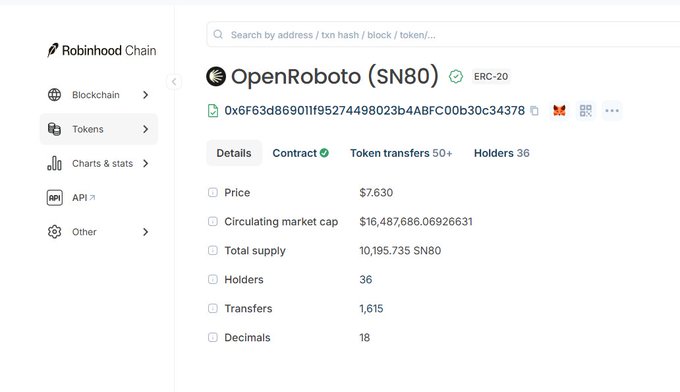Click the API badge icon
680x392 pixels.
coord(54,198)
